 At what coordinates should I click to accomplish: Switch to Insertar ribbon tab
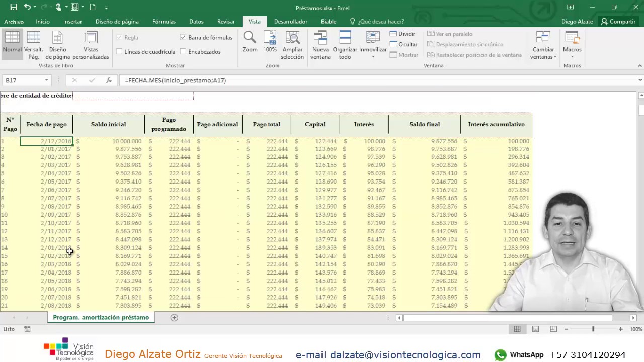click(x=72, y=22)
